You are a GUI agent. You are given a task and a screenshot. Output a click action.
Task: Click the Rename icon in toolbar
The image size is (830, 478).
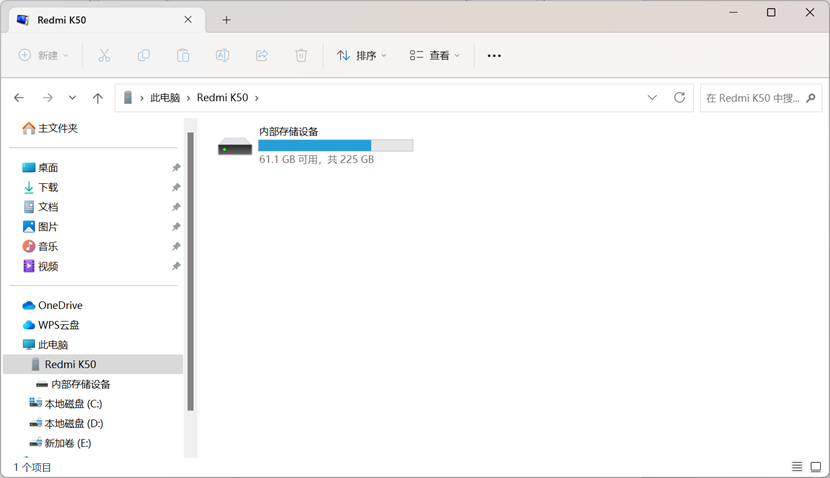point(222,56)
